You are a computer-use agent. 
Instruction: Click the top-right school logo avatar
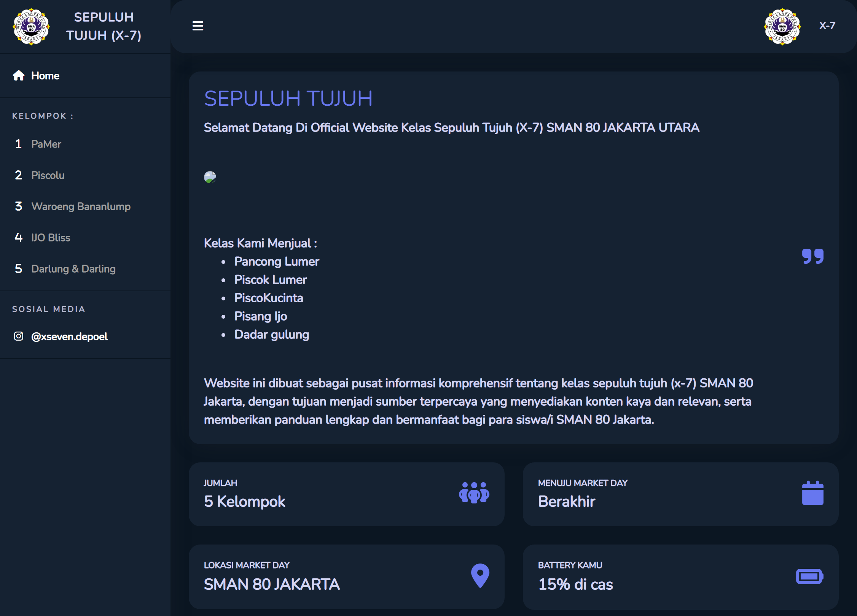pos(782,27)
